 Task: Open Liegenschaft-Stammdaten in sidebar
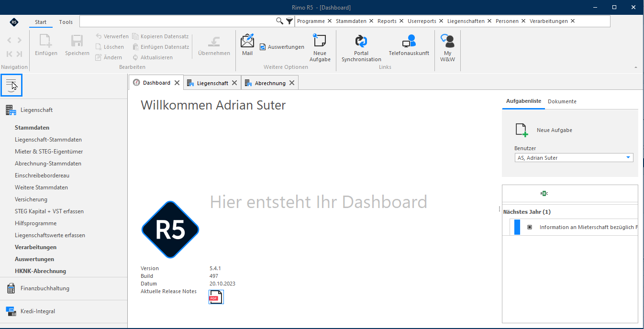coord(48,140)
